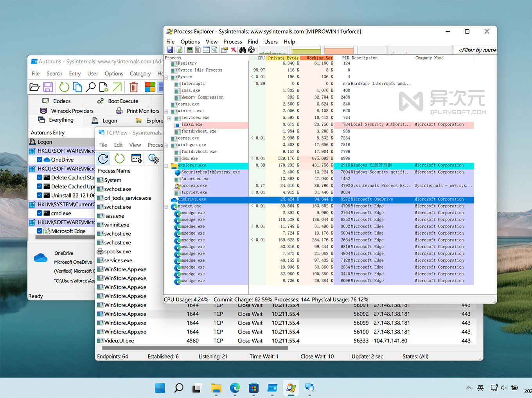This screenshot has width=532, height=398.
Task: Refresh TCPView with the green circular arrow
Action: click(119, 158)
